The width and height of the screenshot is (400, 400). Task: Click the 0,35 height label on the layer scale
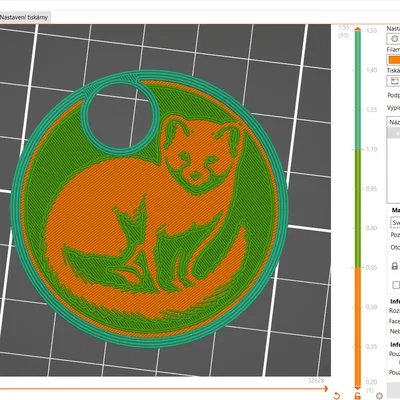coord(371,347)
